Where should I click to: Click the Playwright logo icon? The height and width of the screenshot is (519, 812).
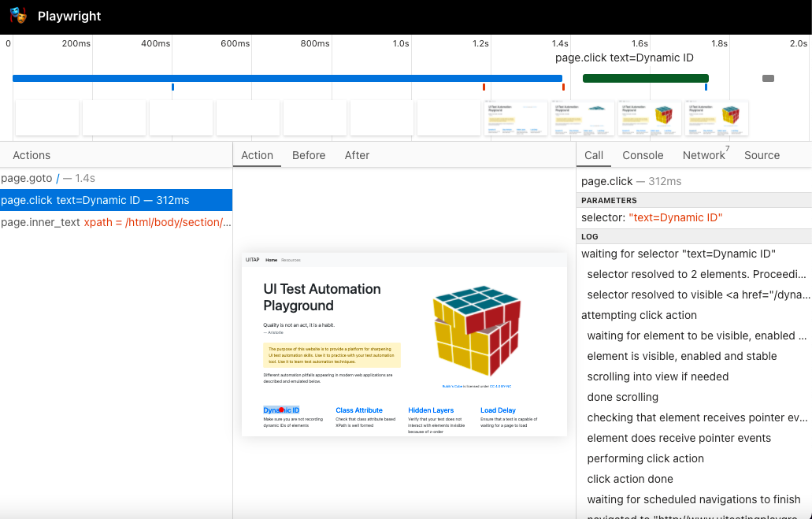pos(18,16)
